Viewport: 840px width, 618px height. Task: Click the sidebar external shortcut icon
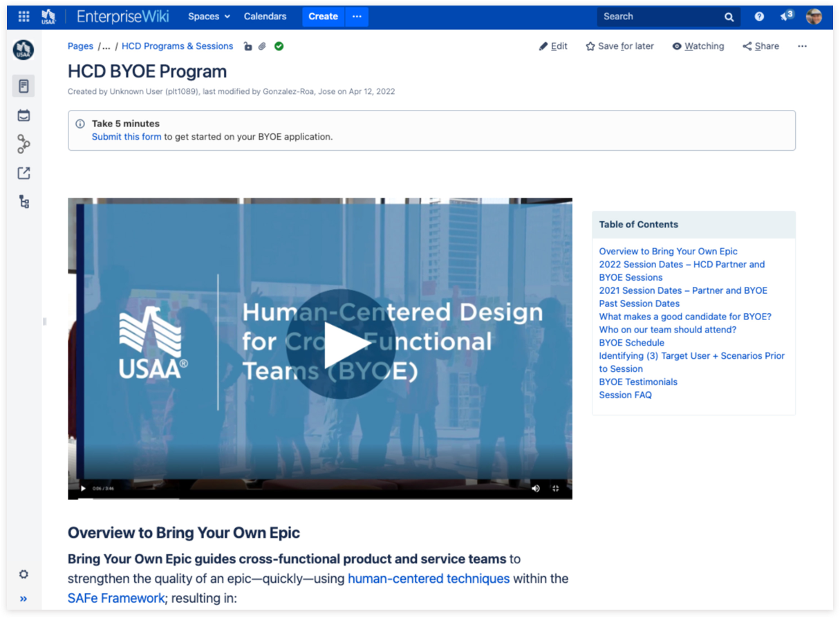[x=24, y=173]
